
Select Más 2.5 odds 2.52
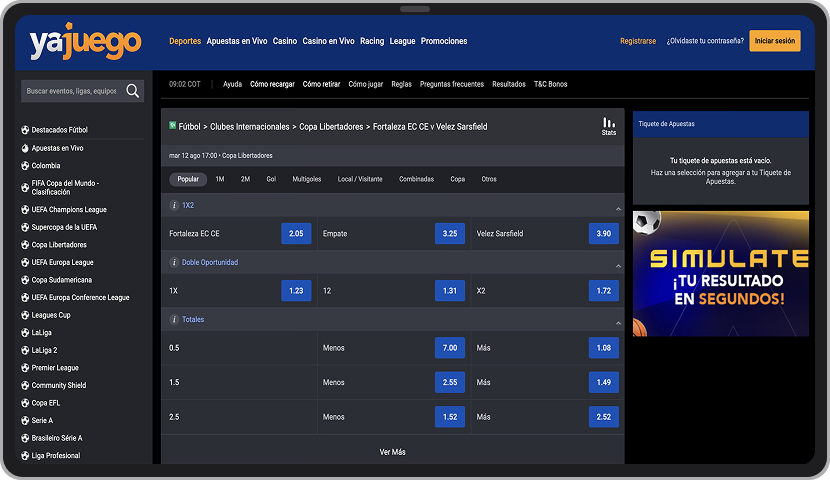point(603,416)
